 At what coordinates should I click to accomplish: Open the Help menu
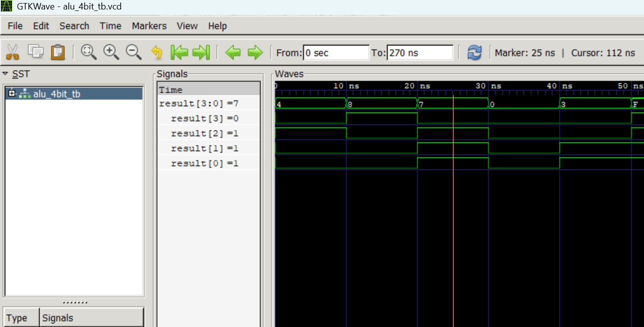217,26
